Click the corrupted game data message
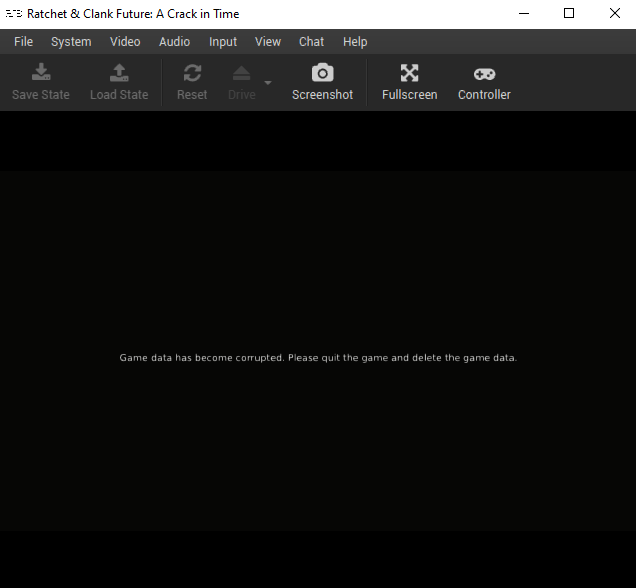636x588 pixels. (x=318, y=358)
